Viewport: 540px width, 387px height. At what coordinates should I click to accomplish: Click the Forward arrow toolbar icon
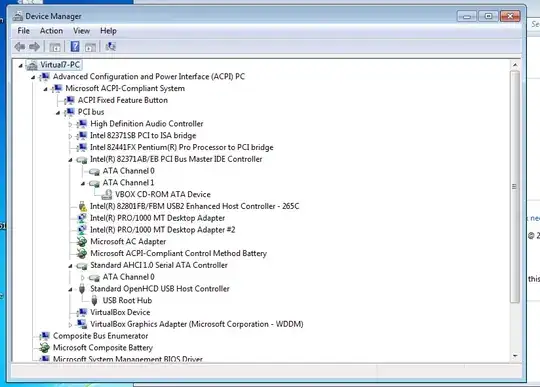[34, 46]
